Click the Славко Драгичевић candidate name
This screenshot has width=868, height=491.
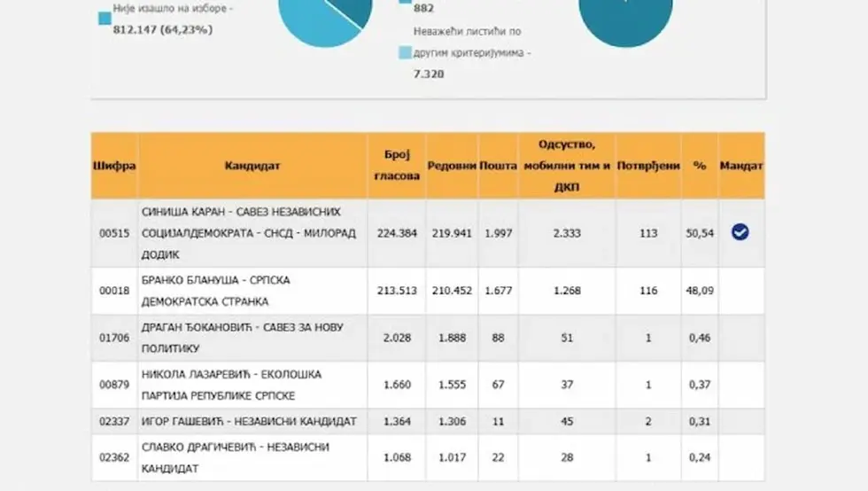coord(236,457)
